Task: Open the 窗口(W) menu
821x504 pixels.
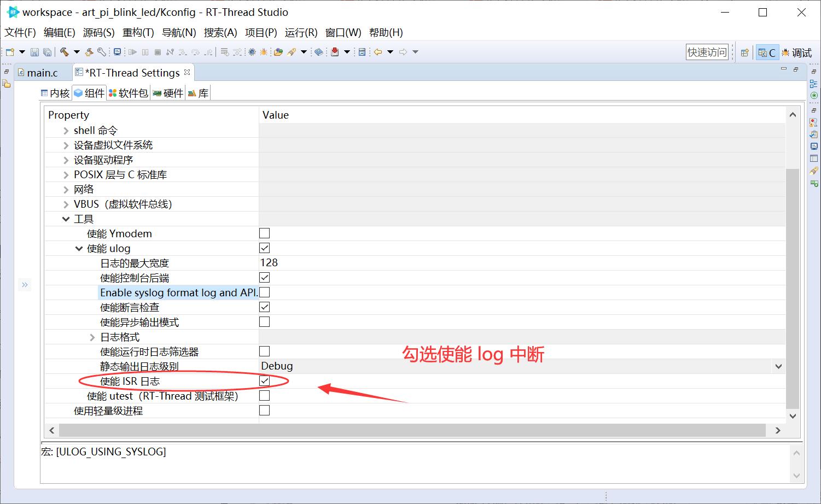Action: (x=343, y=32)
